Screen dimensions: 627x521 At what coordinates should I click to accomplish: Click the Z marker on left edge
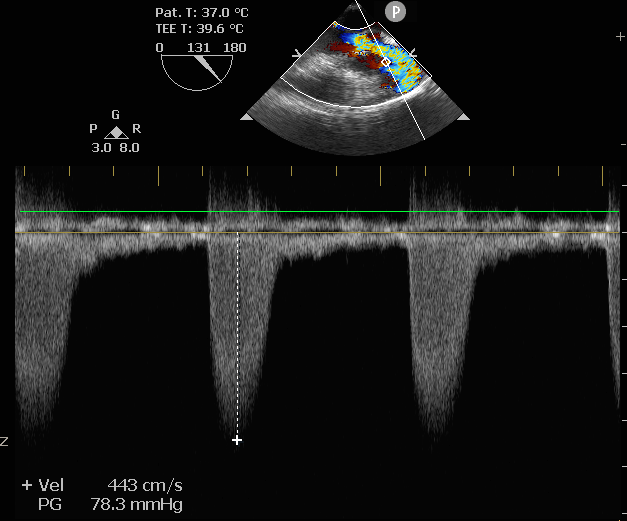tap(5, 441)
